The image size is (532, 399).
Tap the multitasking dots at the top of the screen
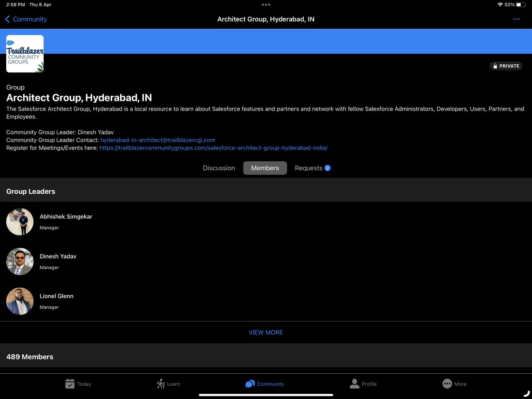(x=266, y=4)
